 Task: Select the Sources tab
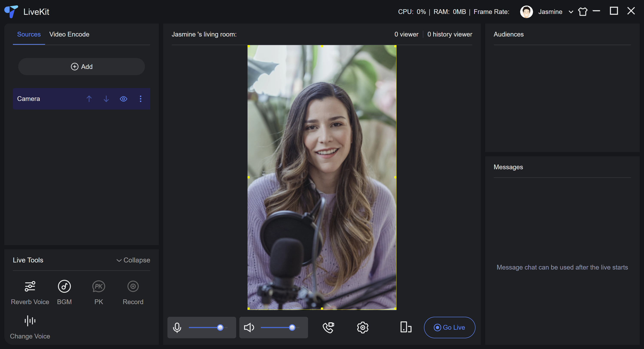click(x=29, y=34)
